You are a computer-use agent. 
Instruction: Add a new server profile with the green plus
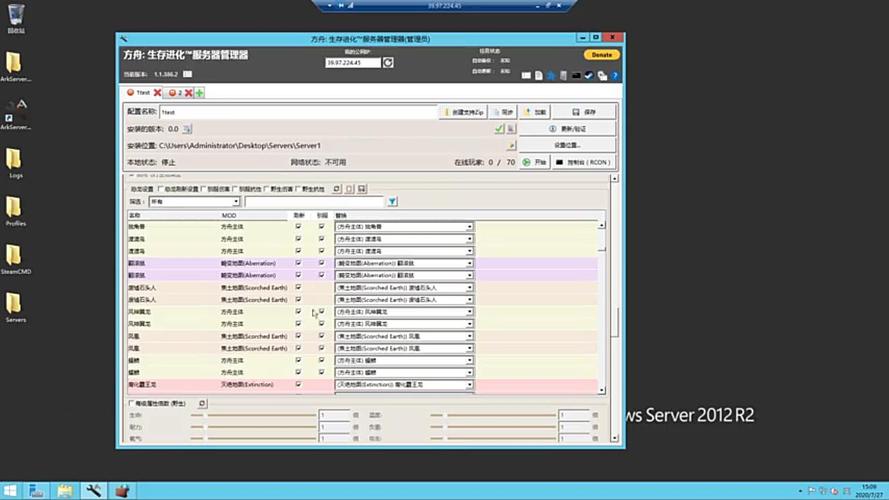pyautogui.click(x=200, y=92)
